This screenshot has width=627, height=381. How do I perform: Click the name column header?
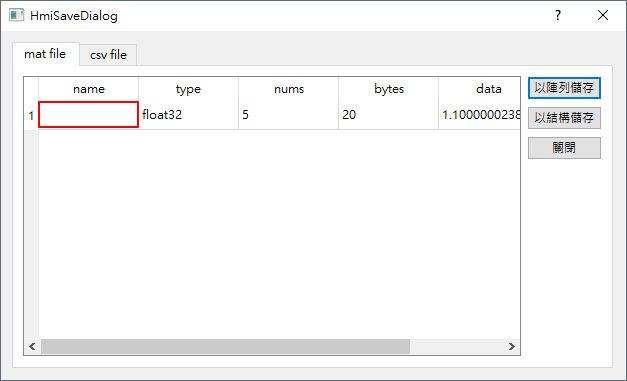coord(88,89)
